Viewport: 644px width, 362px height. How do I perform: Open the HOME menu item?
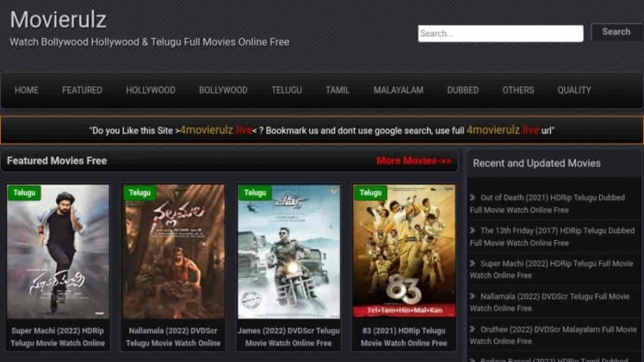pos(27,90)
